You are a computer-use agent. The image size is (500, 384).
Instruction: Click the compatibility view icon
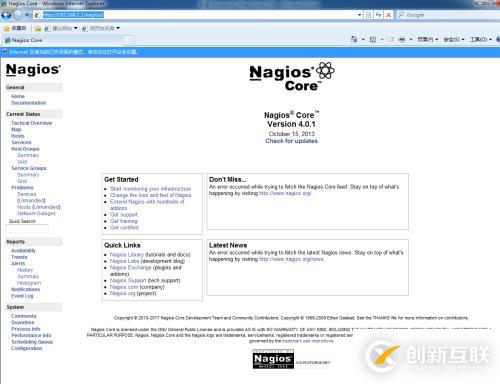(x=368, y=15)
